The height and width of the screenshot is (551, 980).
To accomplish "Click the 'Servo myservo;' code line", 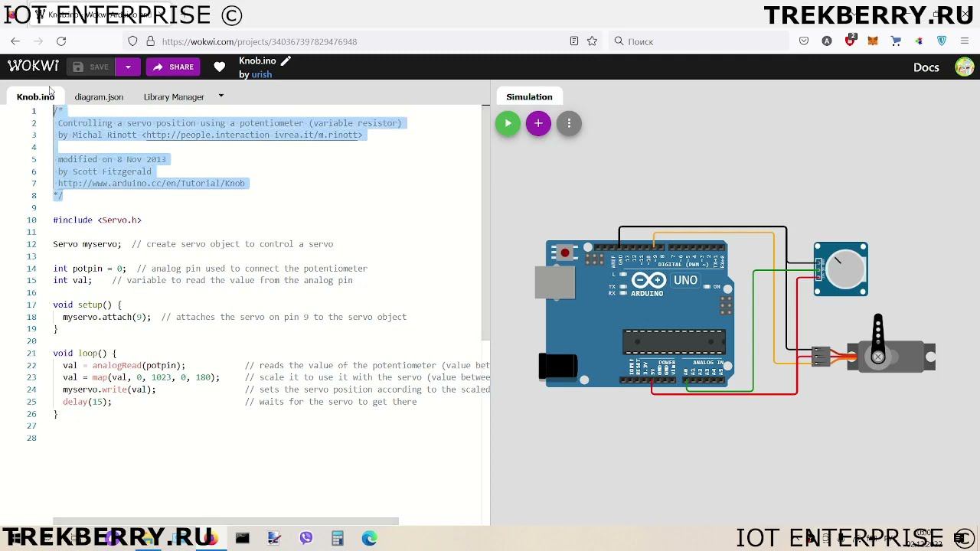I will click(x=87, y=244).
